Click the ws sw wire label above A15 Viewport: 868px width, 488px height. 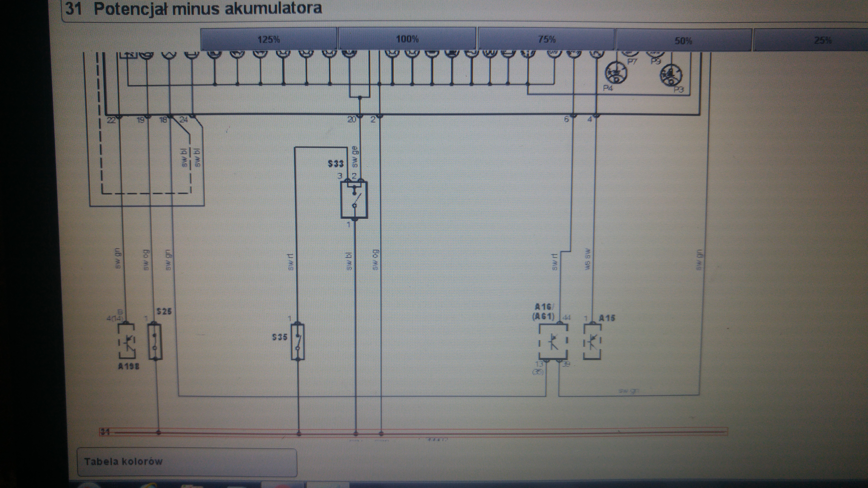587,259
